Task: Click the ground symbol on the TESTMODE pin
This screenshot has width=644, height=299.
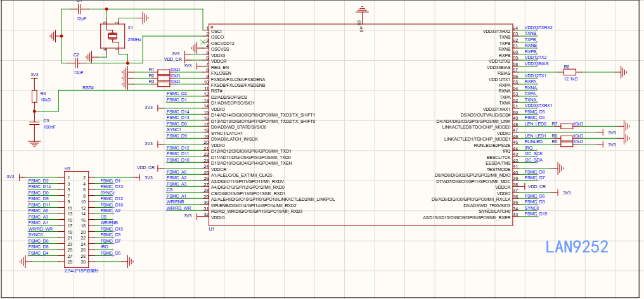Action: pos(560,168)
